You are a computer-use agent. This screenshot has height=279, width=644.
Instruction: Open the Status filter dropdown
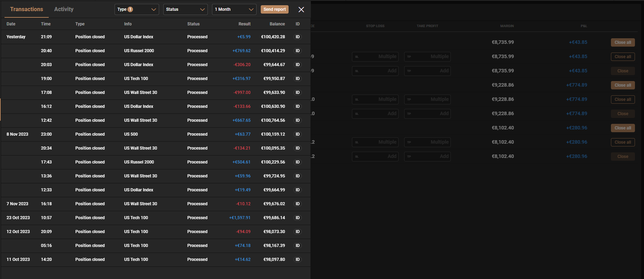[x=185, y=9]
